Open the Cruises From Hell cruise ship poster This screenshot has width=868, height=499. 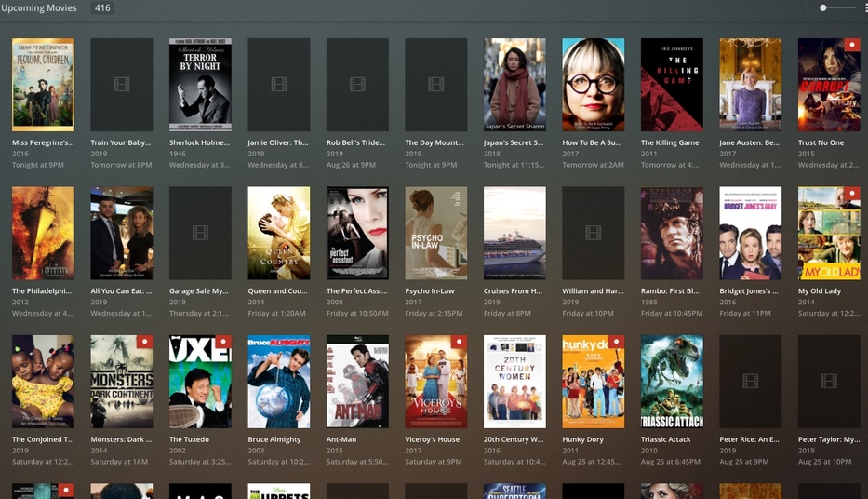click(x=514, y=233)
